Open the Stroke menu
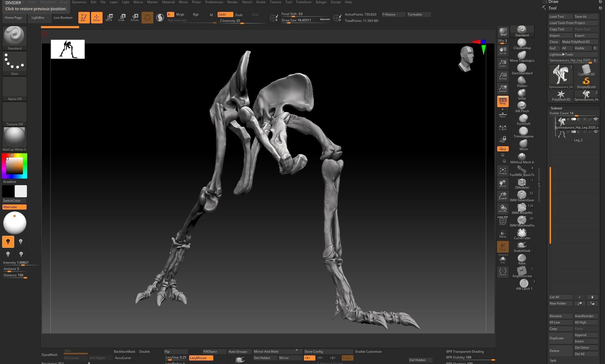 [261, 2]
